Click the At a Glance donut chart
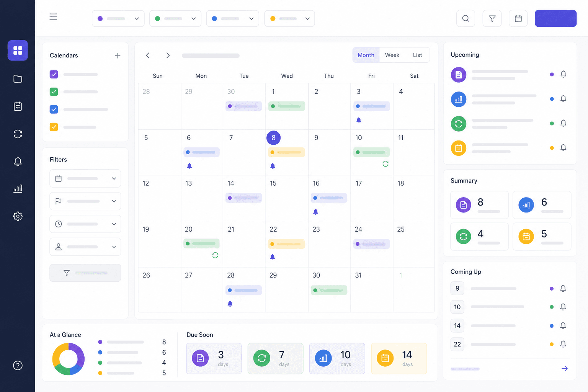588x392 pixels. pyautogui.click(x=69, y=359)
